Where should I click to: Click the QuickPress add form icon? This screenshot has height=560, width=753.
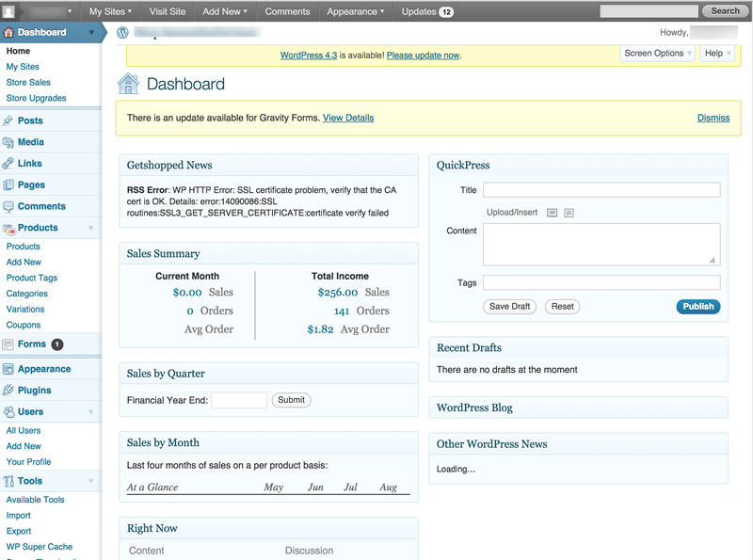click(x=569, y=213)
